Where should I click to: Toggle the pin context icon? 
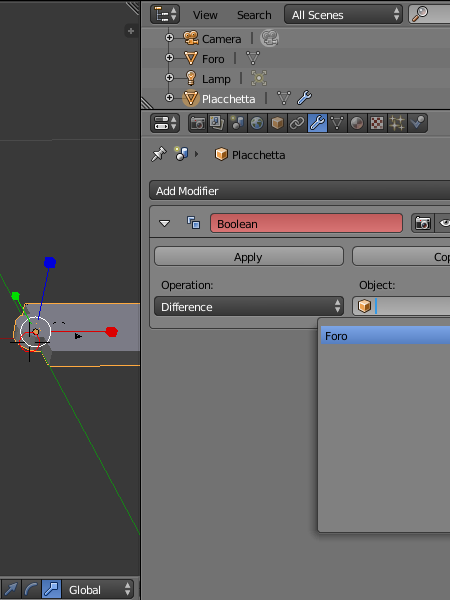point(158,155)
